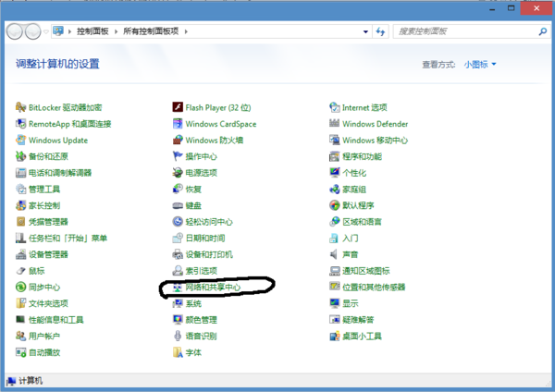This screenshot has height=392, width=555.
Task: Expand the address bar history dropdown arrow
Action: (364, 31)
